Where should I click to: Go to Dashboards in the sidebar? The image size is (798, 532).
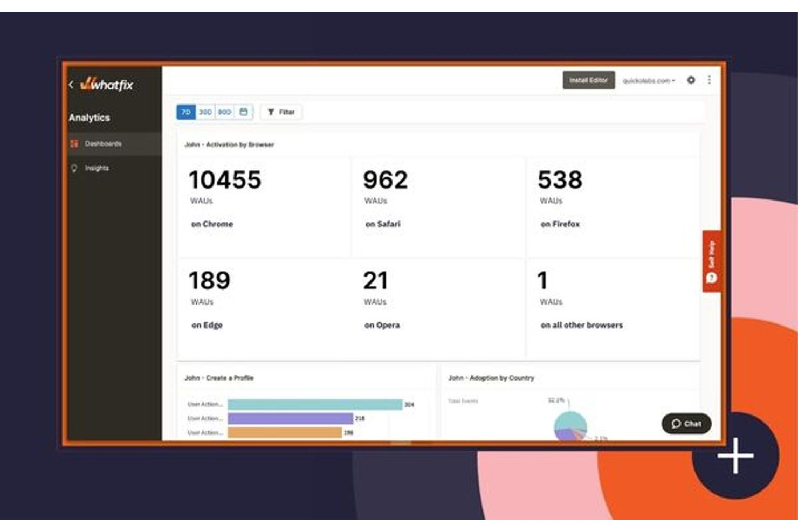point(103,144)
